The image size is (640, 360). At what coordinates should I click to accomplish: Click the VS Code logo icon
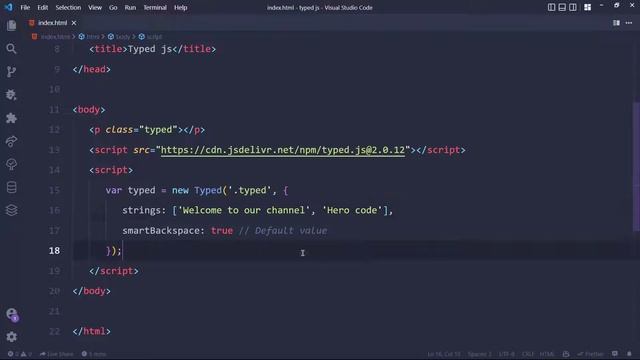9,7
